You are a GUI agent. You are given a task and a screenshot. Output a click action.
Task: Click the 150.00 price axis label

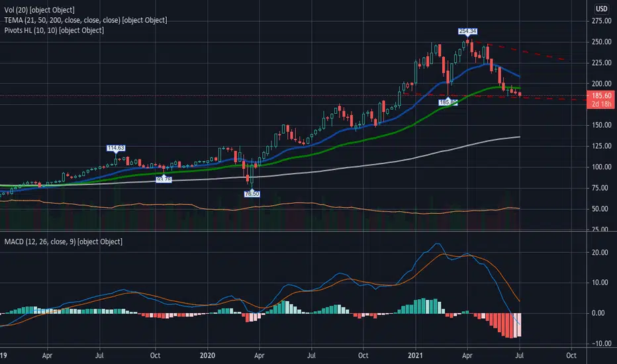pos(601,125)
